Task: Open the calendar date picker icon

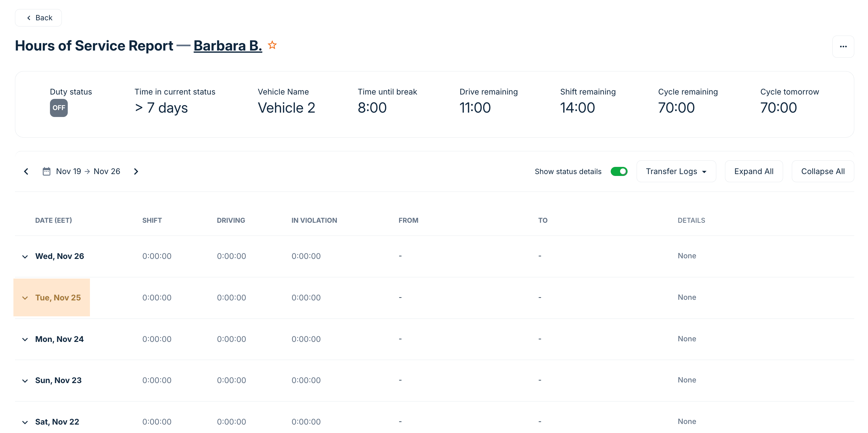Action: 47,171
